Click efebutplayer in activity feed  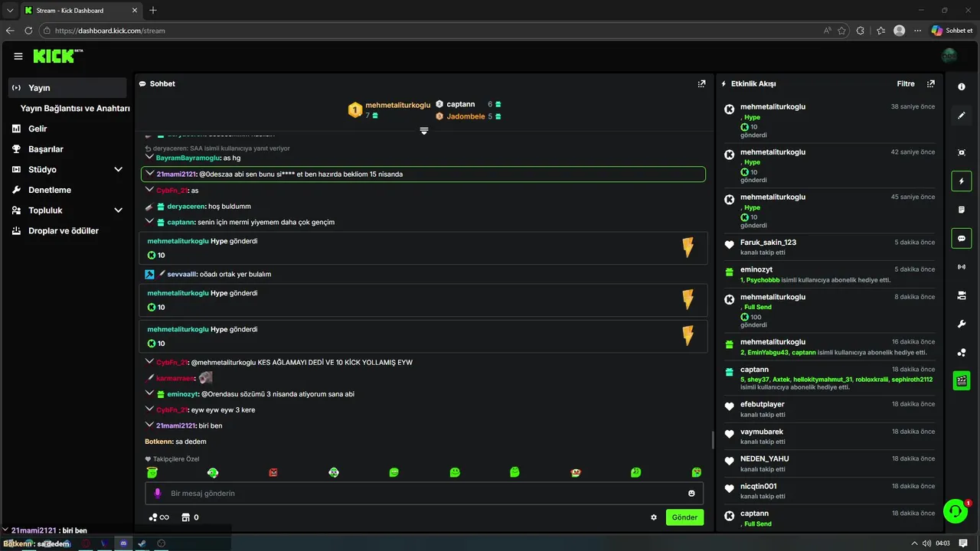762,404
